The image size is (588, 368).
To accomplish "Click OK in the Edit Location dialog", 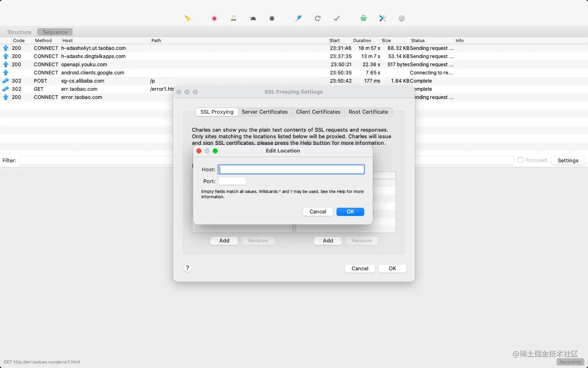I will point(350,212).
